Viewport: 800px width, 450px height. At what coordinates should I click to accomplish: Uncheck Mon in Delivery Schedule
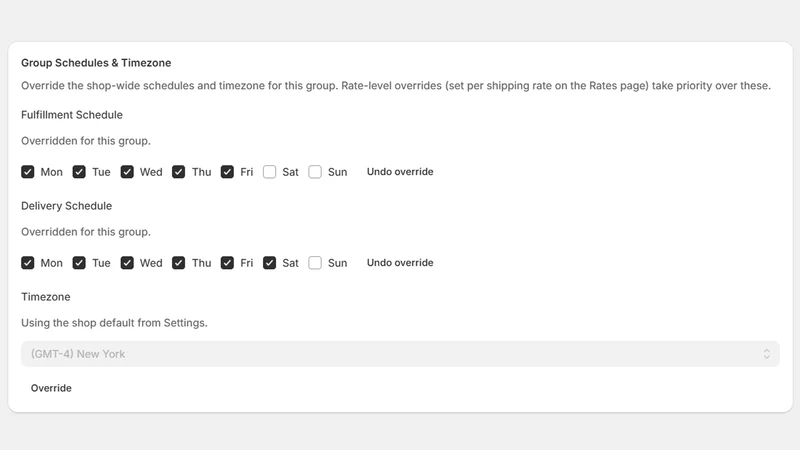pyautogui.click(x=28, y=263)
